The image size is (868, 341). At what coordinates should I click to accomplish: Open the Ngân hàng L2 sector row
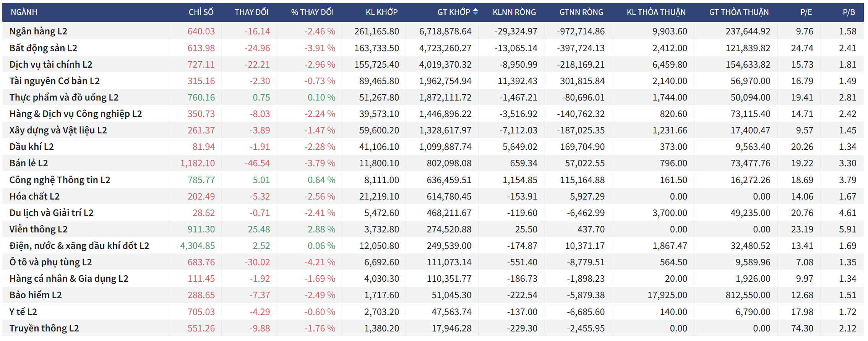click(39, 31)
